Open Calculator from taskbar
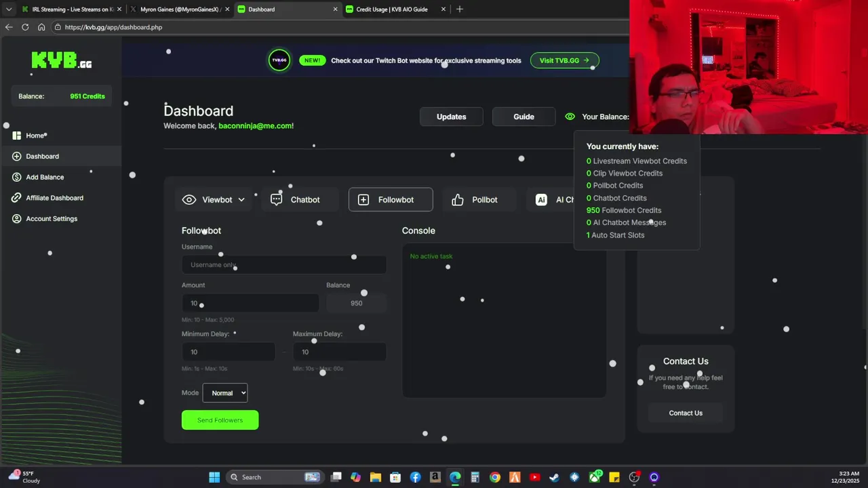 tap(475, 477)
